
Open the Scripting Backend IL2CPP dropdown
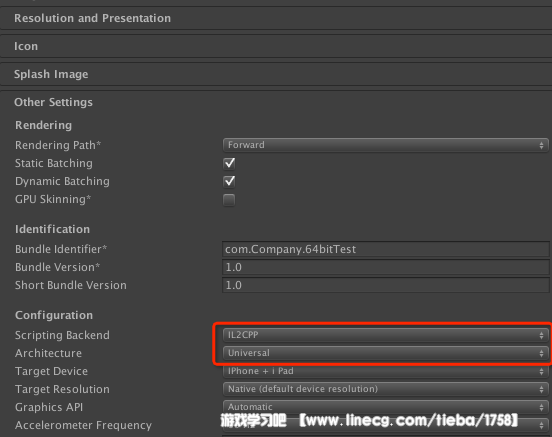click(385, 335)
